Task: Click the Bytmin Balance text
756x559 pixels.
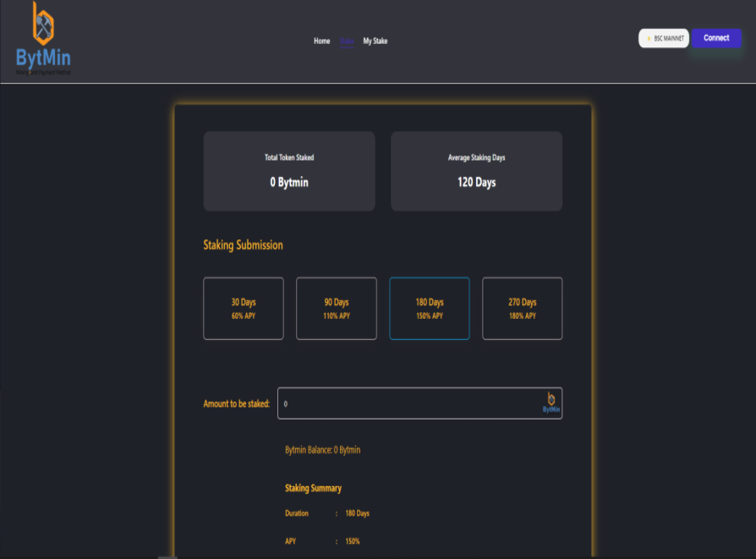Action: coord(322,450)
